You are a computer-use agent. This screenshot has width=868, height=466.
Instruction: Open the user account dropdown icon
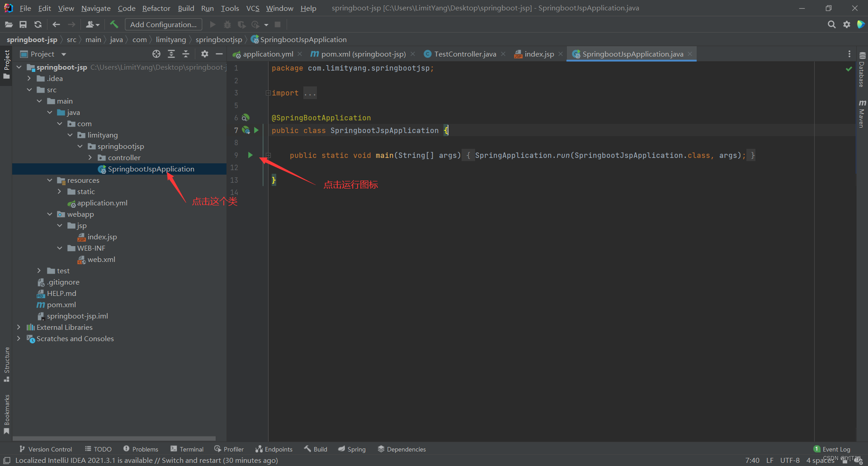coord(93,24)
